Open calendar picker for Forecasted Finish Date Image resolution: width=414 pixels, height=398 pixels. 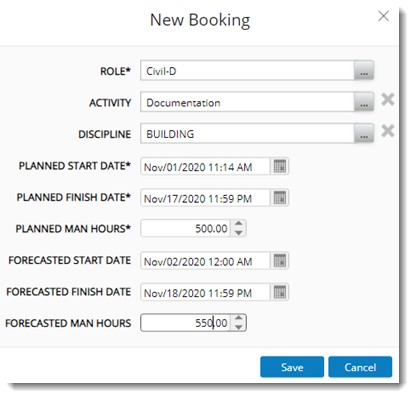pyautogui.click(x=280, y=292)
